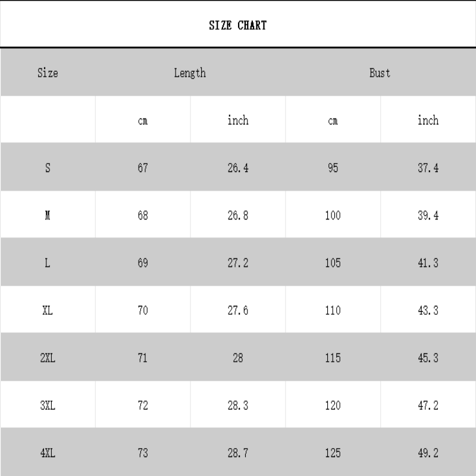Select the 4XL size row label
Image resolution: width=476 pixels, height=476 pixels.
coord(48,454)
